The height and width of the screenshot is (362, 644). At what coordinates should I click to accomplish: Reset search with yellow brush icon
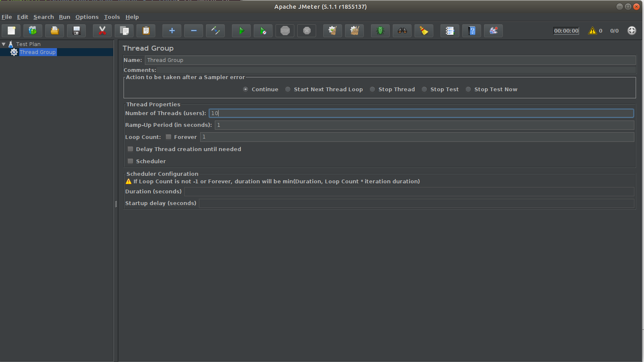coord(424,31)
